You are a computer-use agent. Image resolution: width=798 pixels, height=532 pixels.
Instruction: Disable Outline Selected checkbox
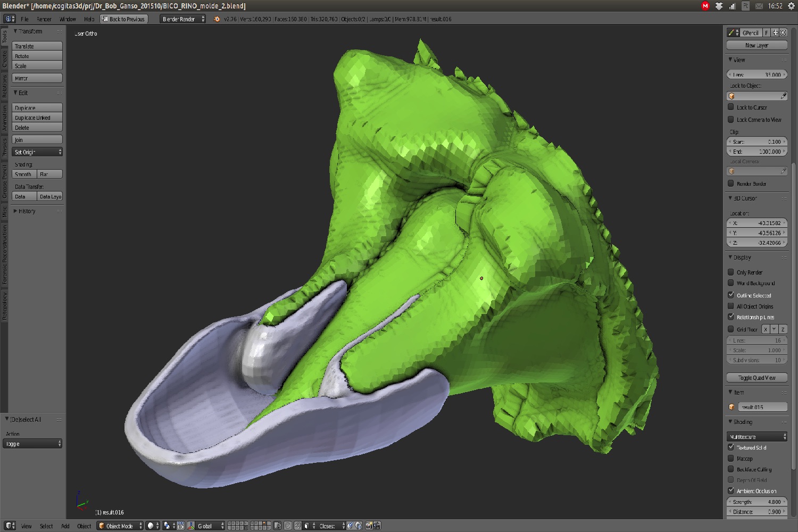(731, 295)
